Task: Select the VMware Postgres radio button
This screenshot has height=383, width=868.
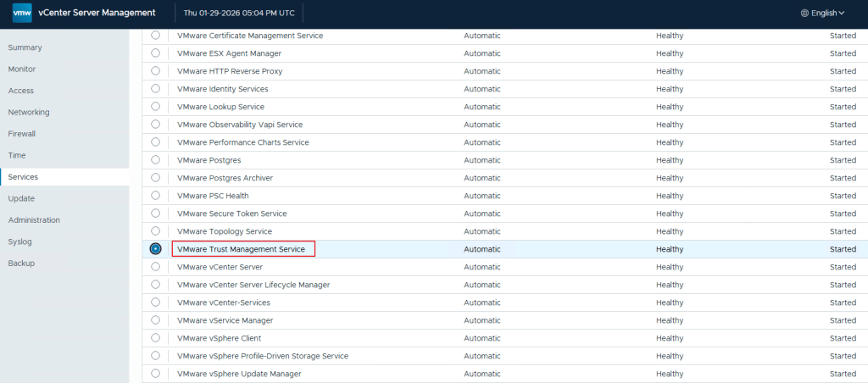Action: coord(155,160)
